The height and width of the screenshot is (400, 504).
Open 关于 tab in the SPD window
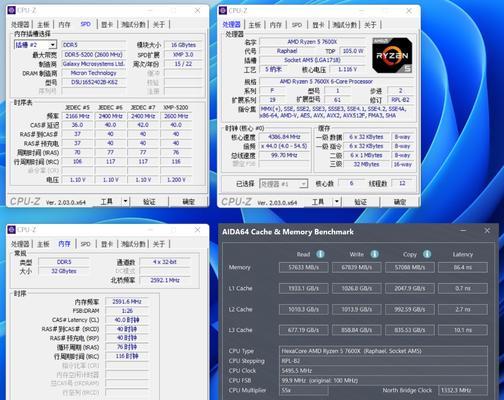pos(159,25)
